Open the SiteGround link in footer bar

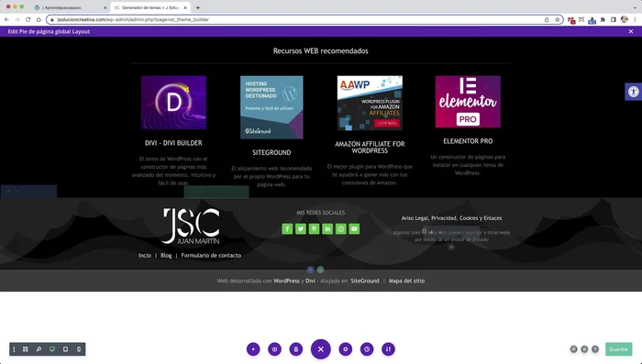coord(365,281)
